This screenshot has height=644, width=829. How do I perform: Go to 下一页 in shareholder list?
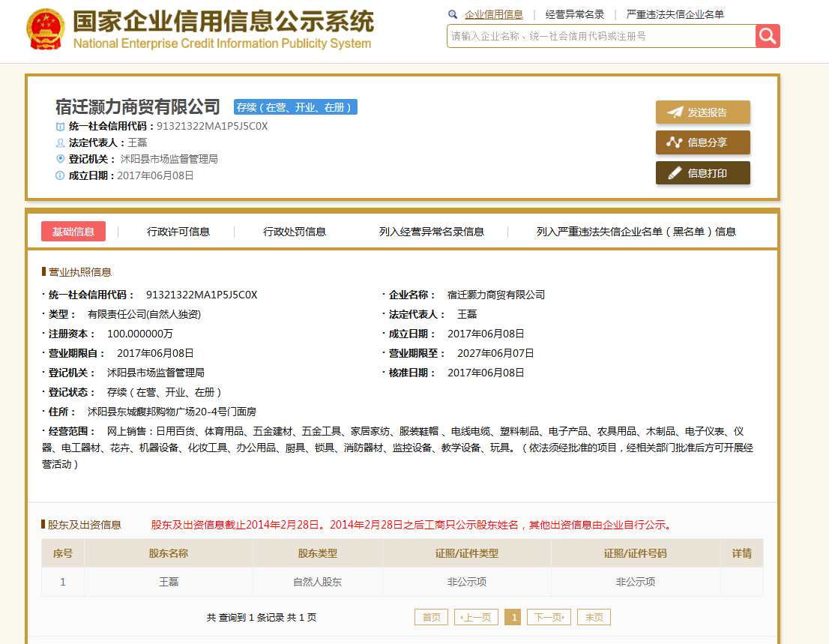tap(549, 617)
